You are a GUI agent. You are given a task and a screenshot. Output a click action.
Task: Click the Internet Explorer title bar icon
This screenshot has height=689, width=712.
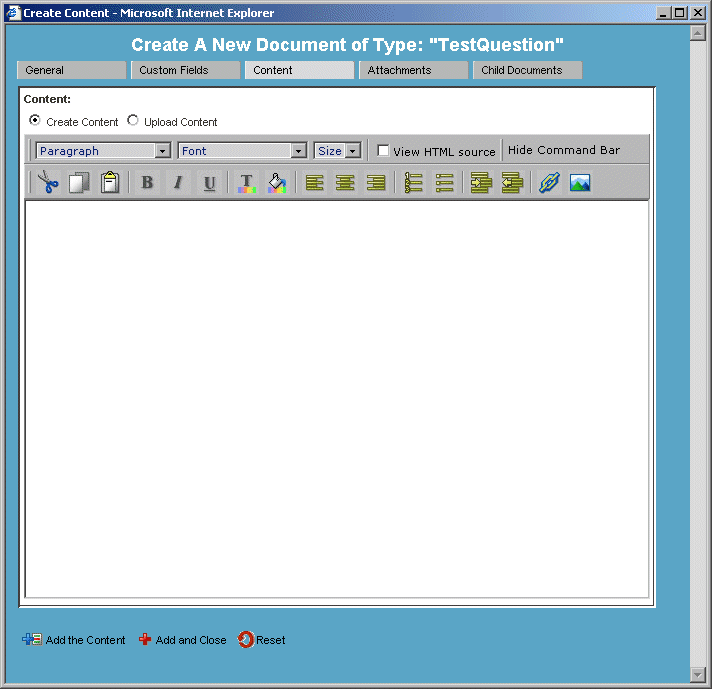[x=14, y=13]
